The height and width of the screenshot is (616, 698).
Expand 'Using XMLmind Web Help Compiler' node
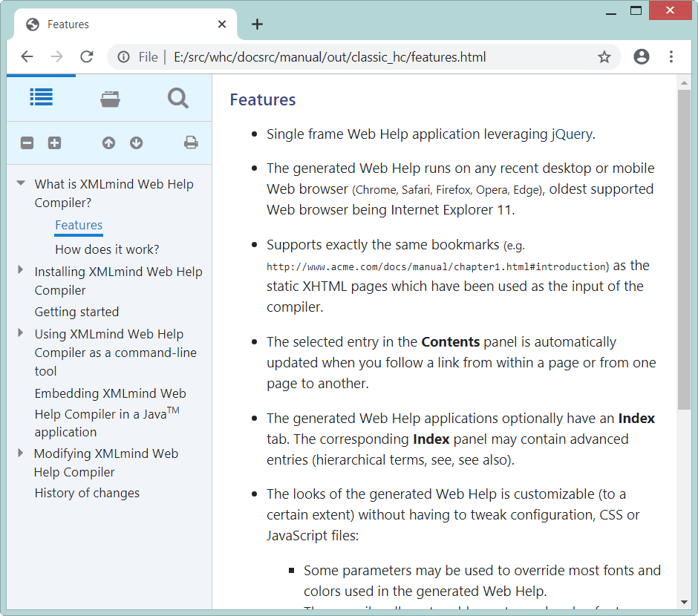(x=21, y=332)
